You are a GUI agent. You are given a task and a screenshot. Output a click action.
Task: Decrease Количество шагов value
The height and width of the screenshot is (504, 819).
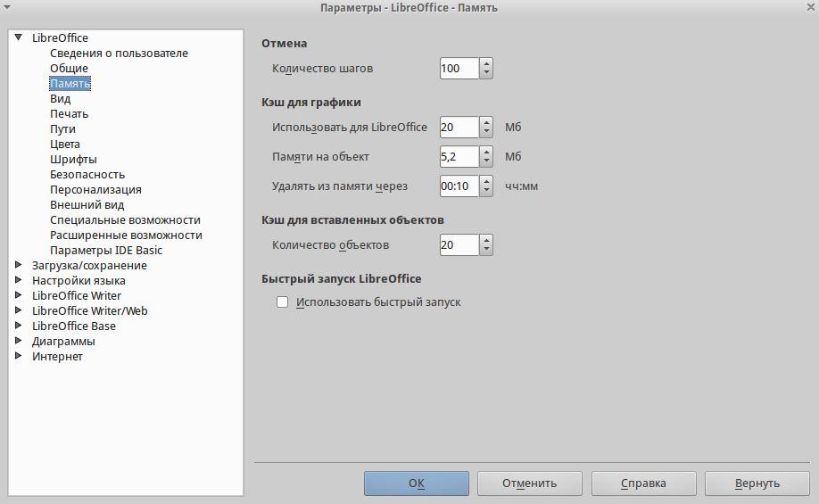point(486,74)
